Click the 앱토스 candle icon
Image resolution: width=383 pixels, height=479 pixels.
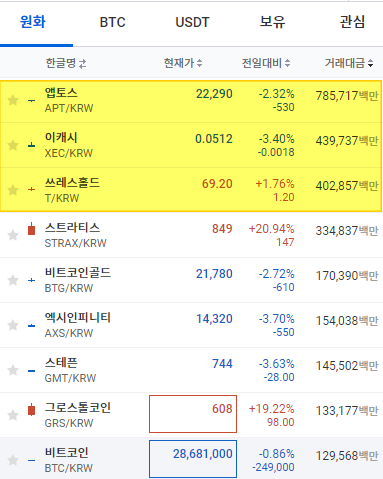pos(32,100)
